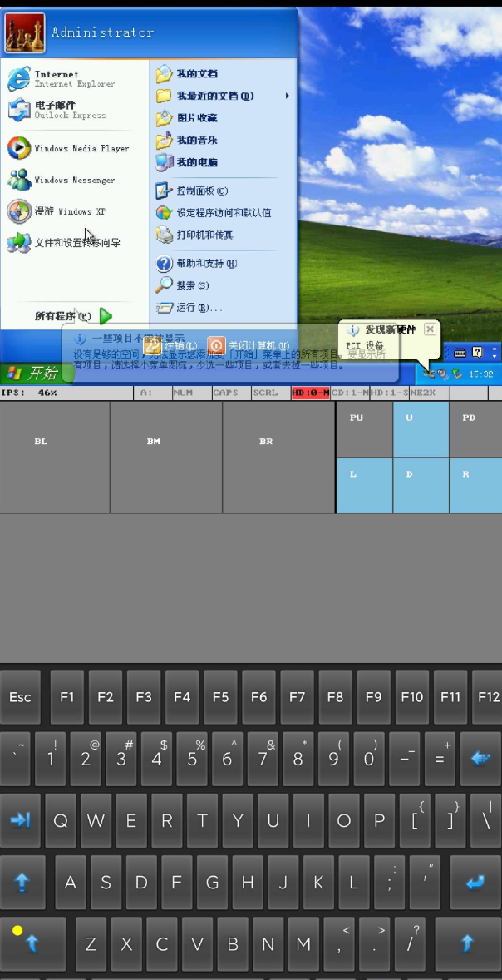Toggle the left Shift key with yellow dot

coord(32,943)
